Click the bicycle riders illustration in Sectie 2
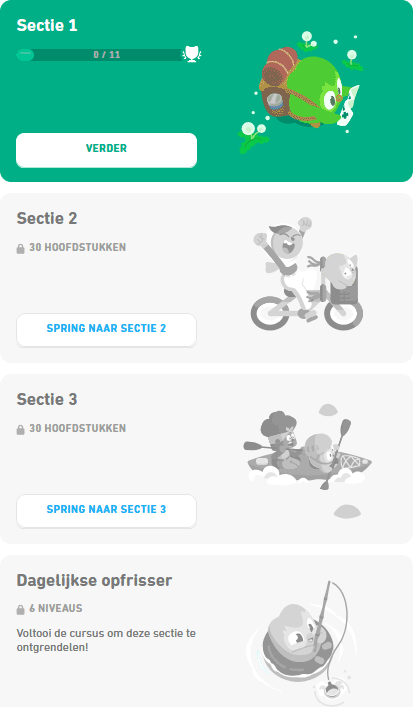 tap(307, 273)
